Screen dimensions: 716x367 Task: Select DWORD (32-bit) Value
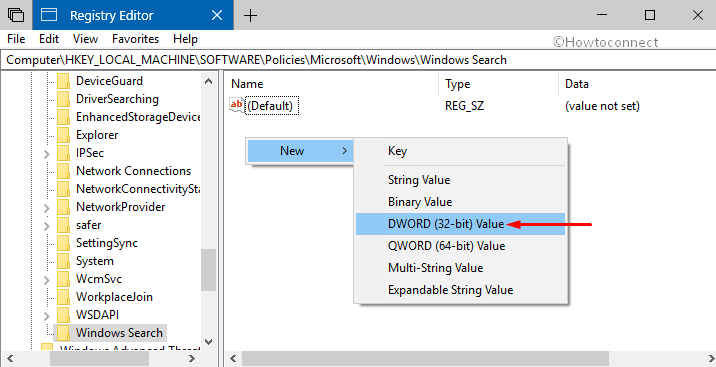click(460, 224)
